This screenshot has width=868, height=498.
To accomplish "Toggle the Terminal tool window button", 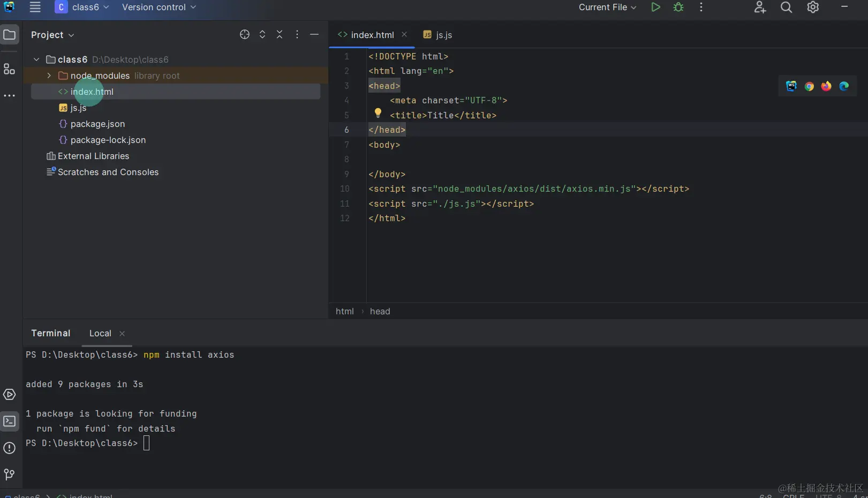I will pyautogui.click(x=9, y=421).
